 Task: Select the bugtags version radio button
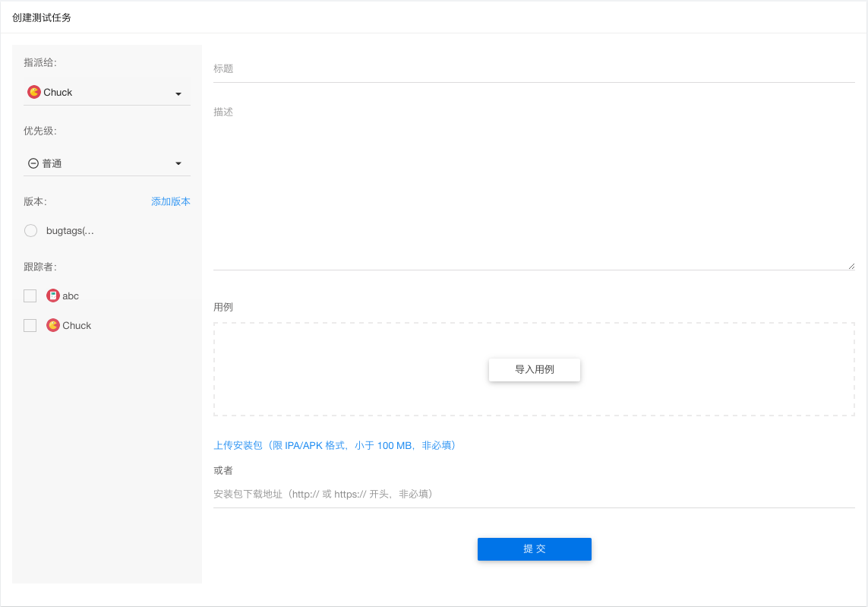(31, 231)
